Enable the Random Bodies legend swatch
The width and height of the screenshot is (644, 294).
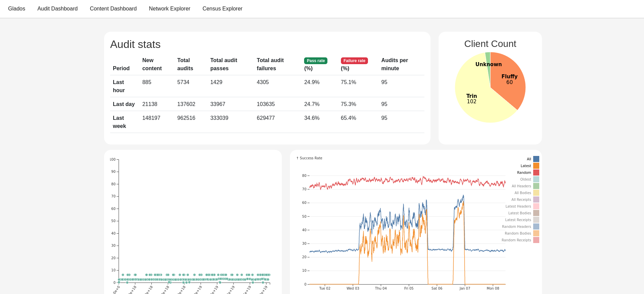536,233
